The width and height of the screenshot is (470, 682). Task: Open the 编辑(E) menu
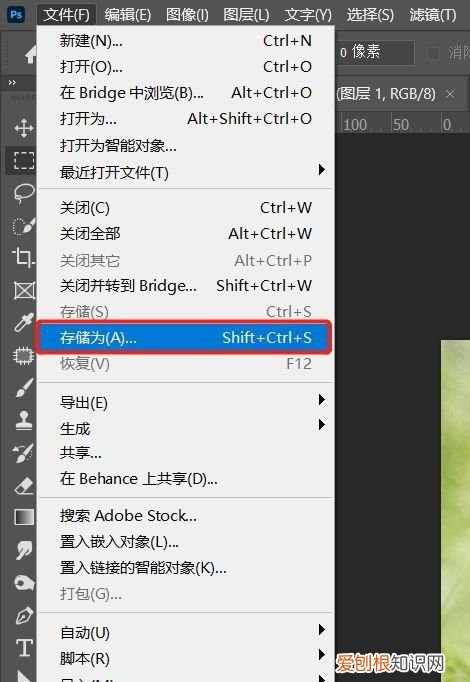pos(127,15)
